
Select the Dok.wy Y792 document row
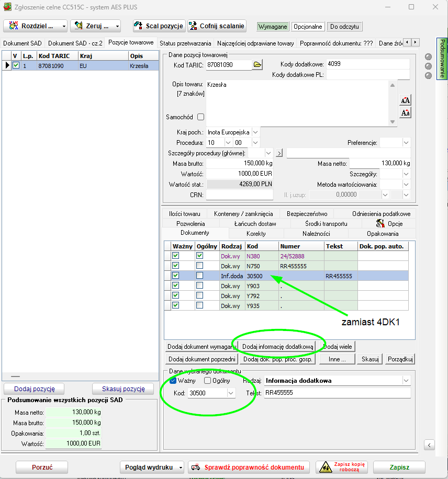[286, 295]
